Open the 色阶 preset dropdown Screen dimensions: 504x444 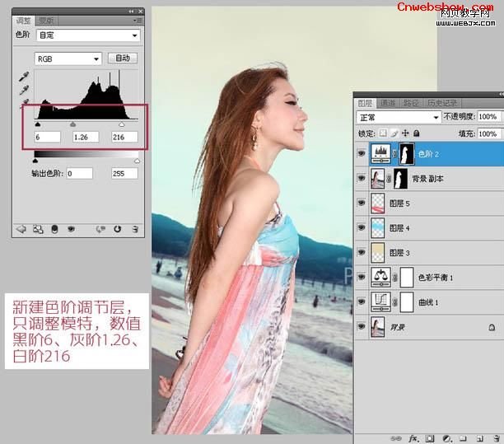tap(88, 35)
